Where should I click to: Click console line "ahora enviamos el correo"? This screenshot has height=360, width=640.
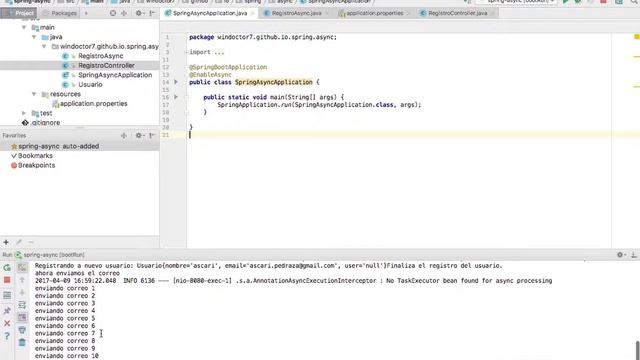pos(77,273)
